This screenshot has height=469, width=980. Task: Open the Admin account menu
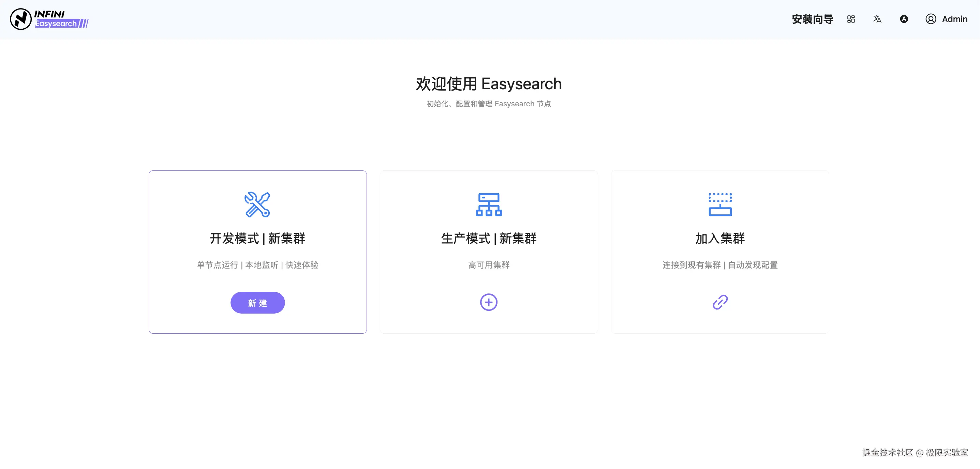pyautogui.click(x=954, y=19)
